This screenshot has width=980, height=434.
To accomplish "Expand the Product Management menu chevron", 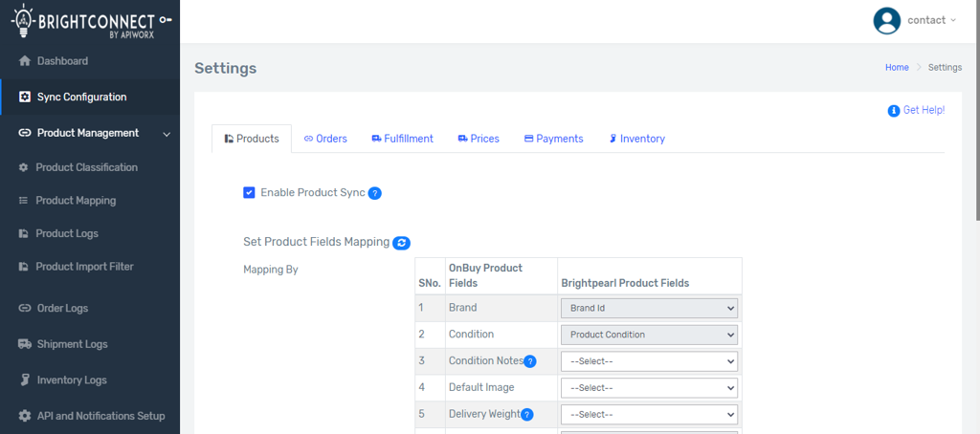I will (x=167, y=134).
